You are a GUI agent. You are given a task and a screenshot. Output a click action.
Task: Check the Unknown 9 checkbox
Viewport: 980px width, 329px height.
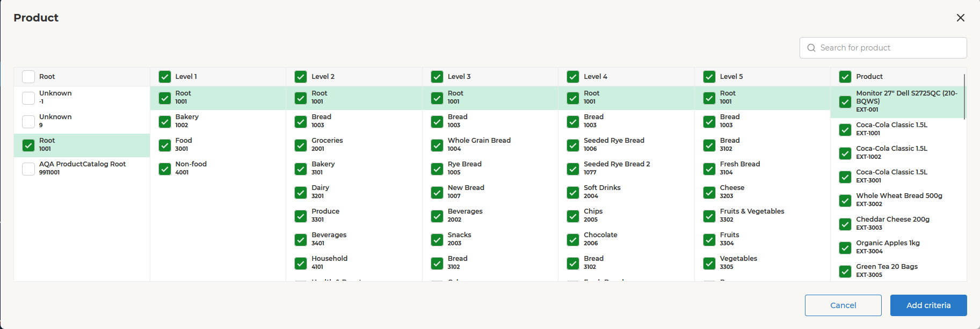[x=28, y=122]
